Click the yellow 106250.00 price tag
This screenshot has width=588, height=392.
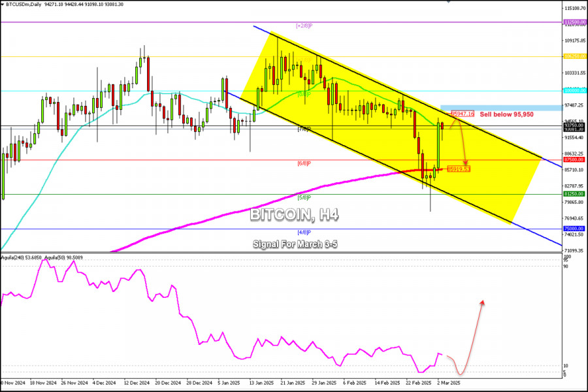(x=574, y=56)
